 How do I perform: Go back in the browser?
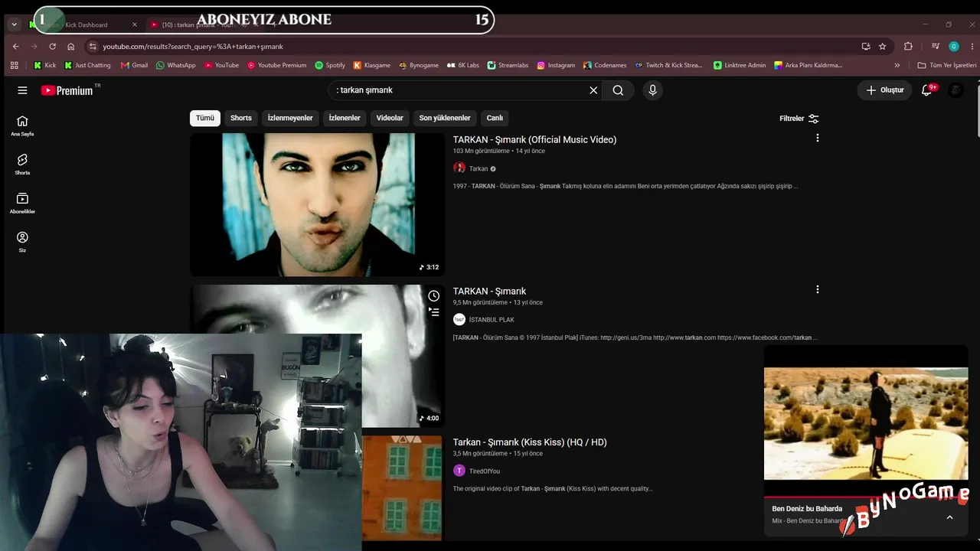click(16, 47)
